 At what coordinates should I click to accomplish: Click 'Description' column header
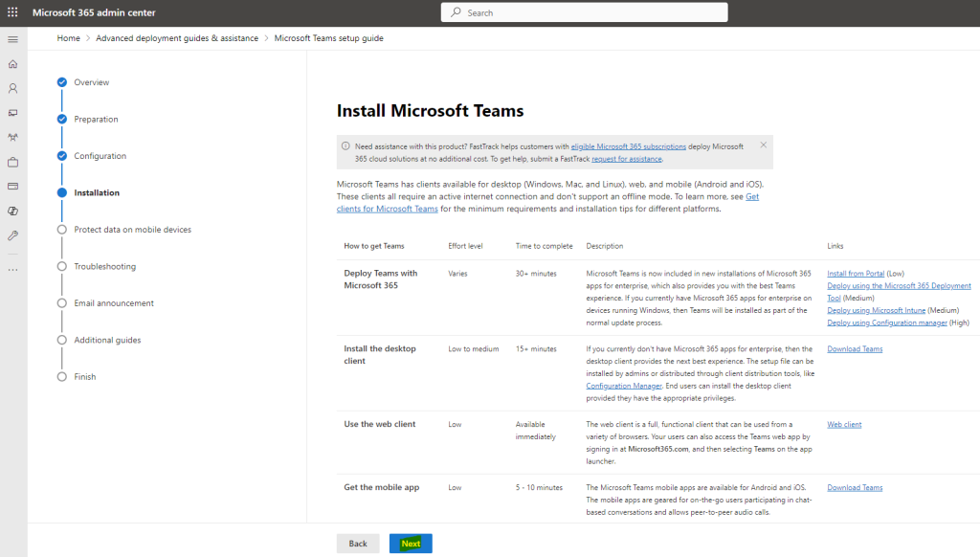pos(605,246)
